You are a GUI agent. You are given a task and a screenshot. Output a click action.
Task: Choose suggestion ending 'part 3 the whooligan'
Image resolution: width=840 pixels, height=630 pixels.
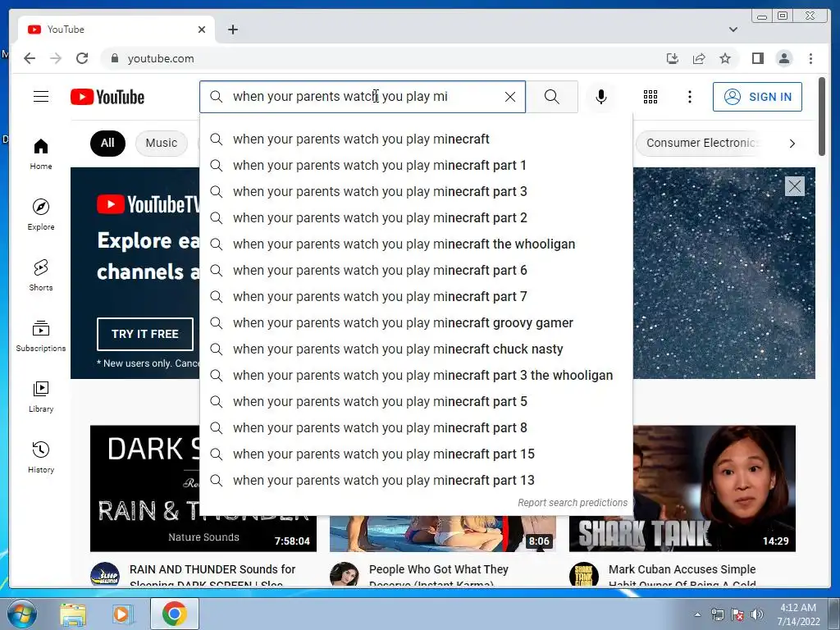click(416, 376)
